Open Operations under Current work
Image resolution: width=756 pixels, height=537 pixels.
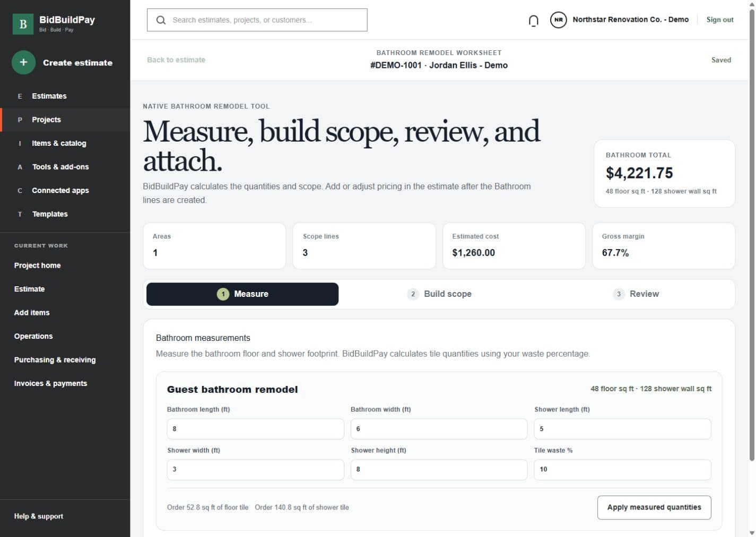pos(33,336)
